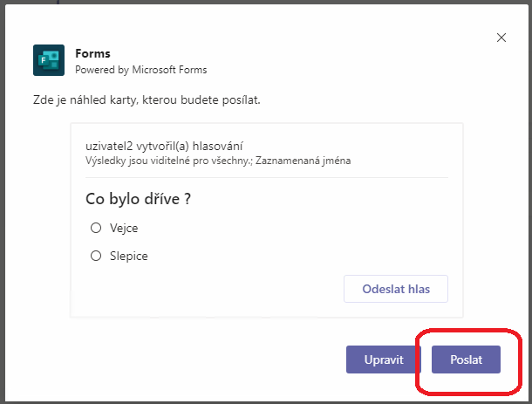
Task: Send the poll with Poslat button
Action: [466, 359]
